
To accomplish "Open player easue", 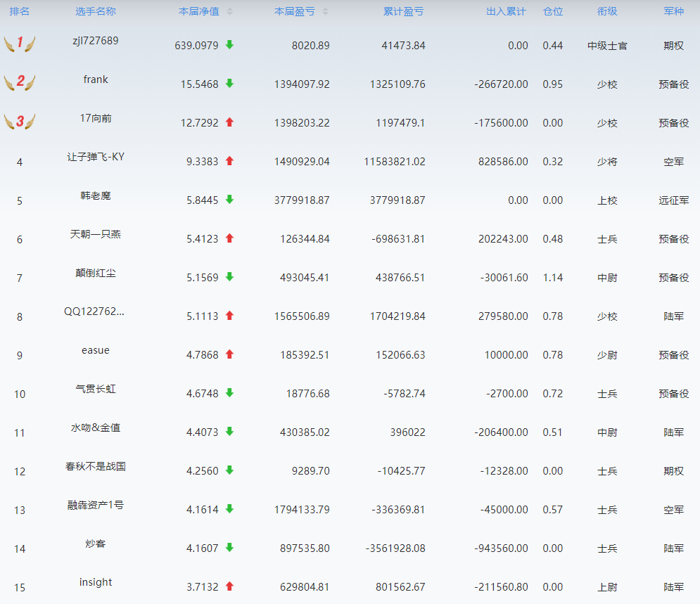I will (96, 350).
